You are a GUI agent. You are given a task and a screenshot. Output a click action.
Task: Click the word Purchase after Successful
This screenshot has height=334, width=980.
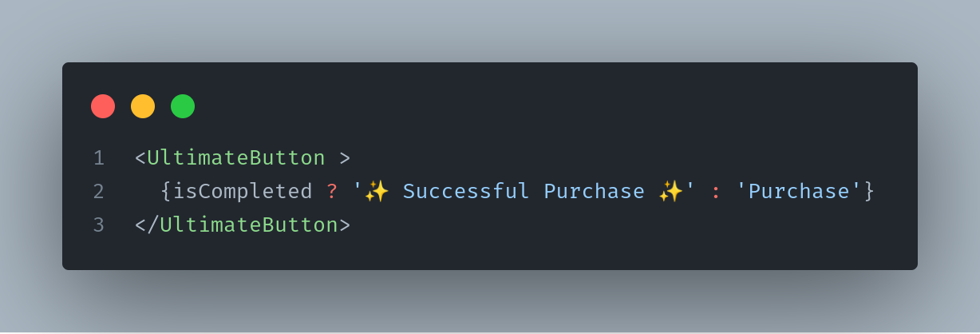(x=594, y=192)
